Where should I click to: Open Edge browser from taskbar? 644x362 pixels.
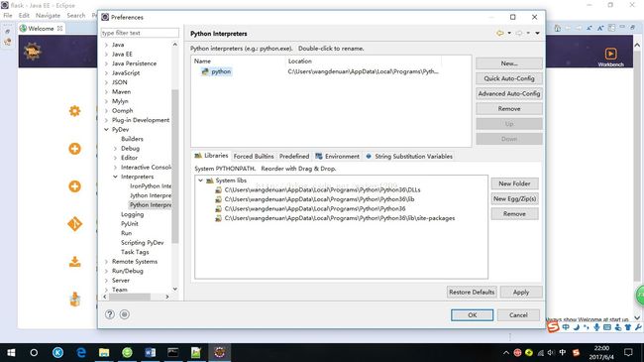pos(81,352)
